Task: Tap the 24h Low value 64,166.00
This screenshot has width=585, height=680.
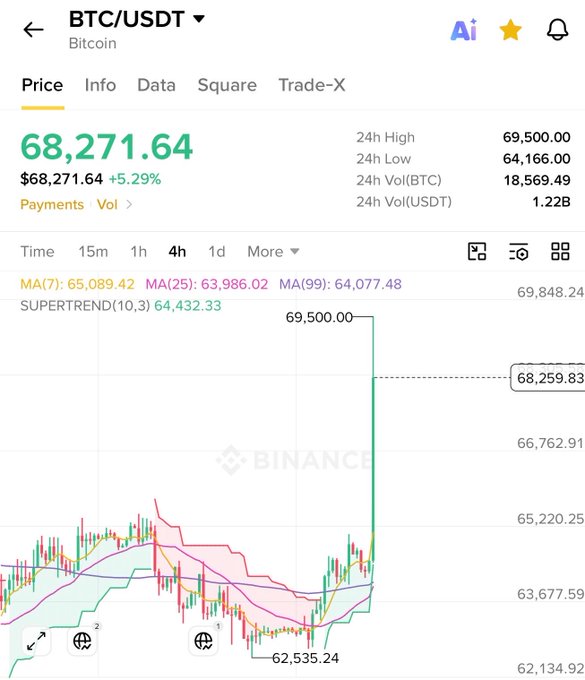Action: point(536,159)
